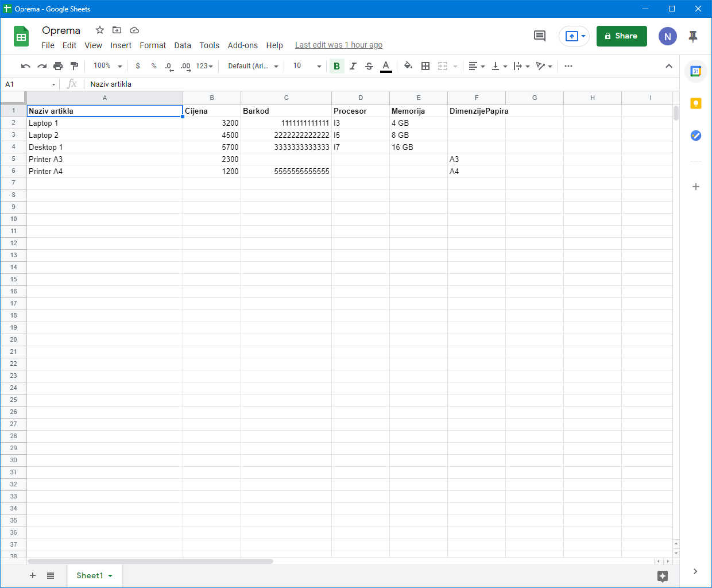Open Google Keep in the side panel
The width and height of the screenshot is (712, 588).
696,103
